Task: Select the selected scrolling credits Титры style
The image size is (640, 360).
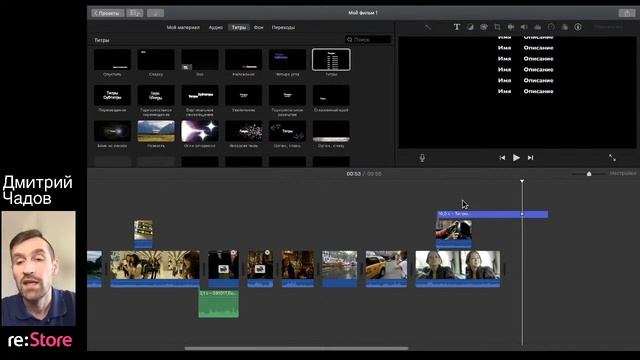Action: pos(331,60)
